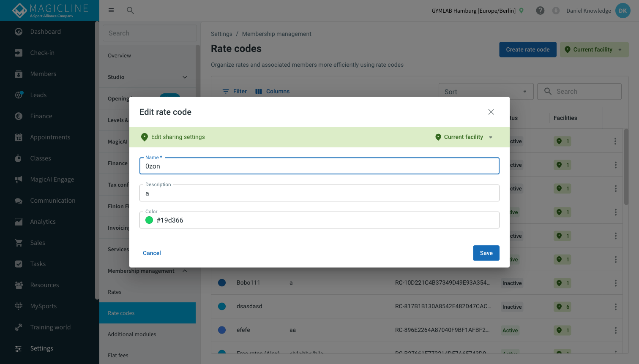639x364 pixels.
Task: Open the MySports icon
Action: pyautogui.click(x=19, y=306)
